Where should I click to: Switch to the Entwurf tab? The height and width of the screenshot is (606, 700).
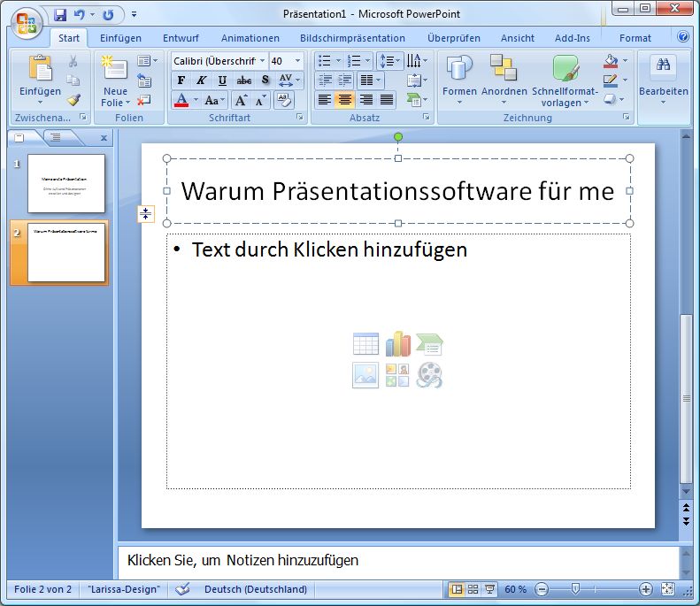pos(181,38)
